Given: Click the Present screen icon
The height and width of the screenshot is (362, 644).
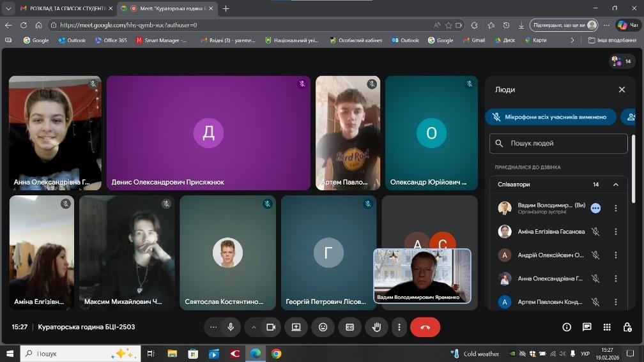Looking at the screenshot, I should click(296, 327).
